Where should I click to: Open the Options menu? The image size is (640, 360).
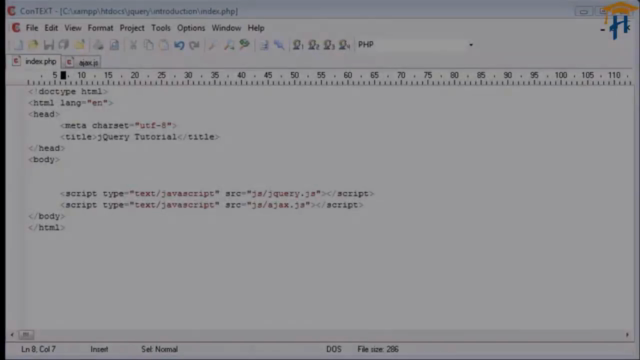pyautogui.click(x=191, y=28)
